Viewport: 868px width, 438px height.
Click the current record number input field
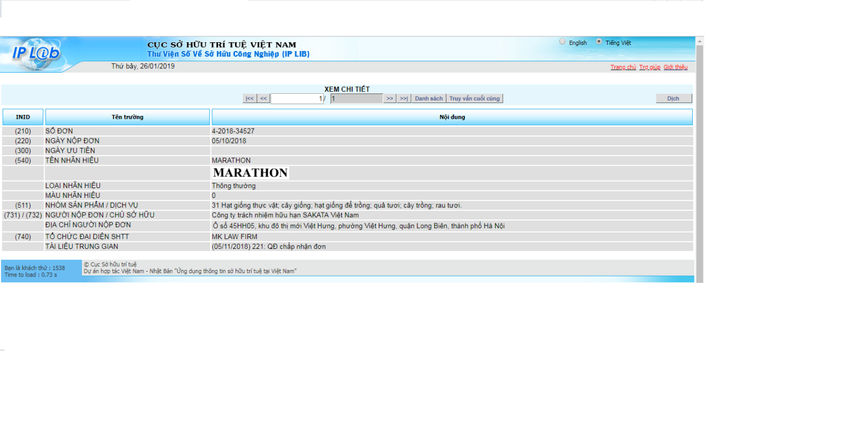(297, 99)
